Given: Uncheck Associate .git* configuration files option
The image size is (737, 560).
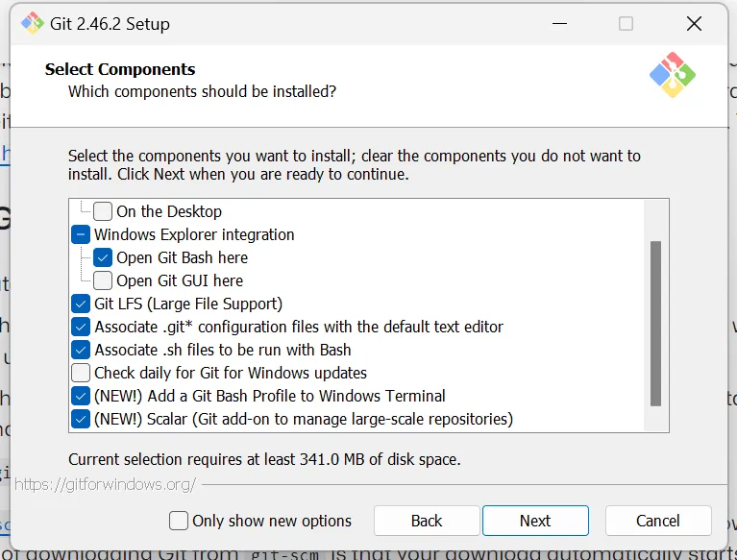Looking at the screenshot, I should point(81,327).
